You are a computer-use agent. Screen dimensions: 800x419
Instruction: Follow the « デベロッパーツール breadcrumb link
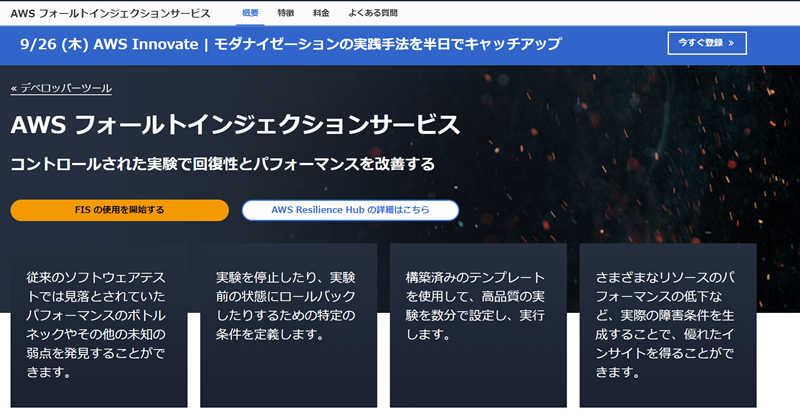point(61,88)
